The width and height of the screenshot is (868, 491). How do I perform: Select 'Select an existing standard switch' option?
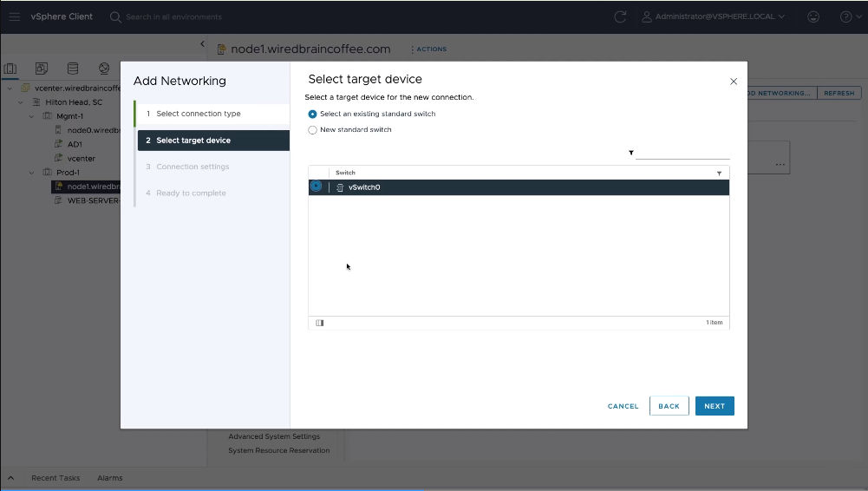tap(313, 114)
